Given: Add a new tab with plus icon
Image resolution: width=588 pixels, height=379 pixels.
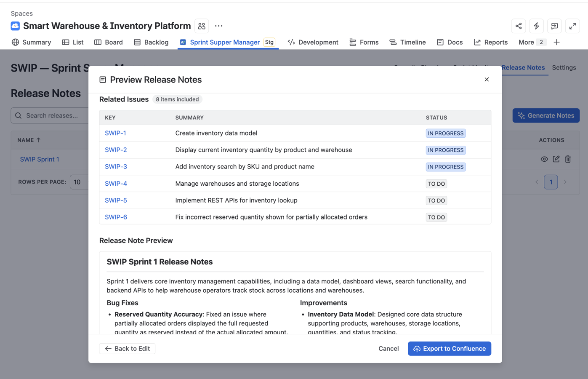Looking at the screenshot, I should pyautogui.click(x=556, y=42).
